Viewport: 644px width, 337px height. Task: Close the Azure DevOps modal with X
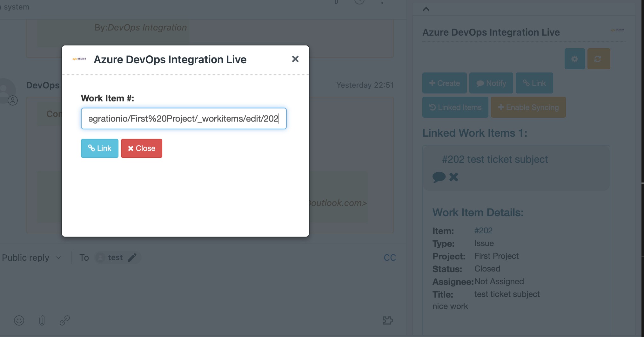click(295, 59)
